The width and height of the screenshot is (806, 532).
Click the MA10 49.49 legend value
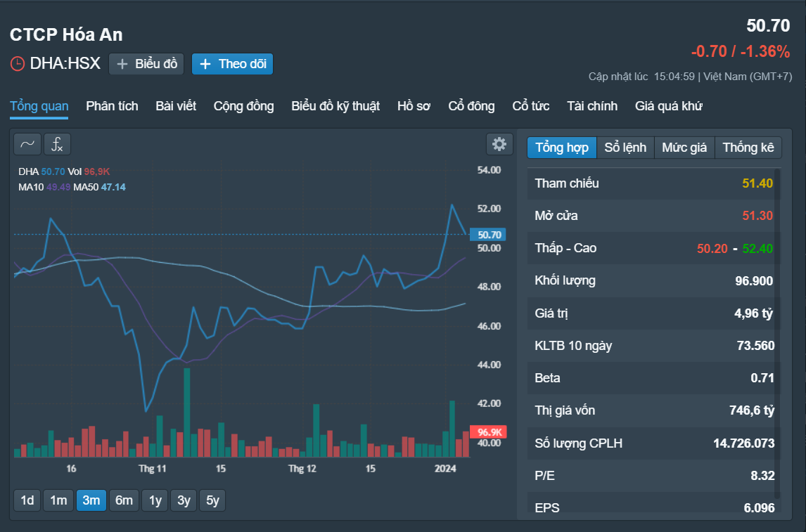pos(58,187)
